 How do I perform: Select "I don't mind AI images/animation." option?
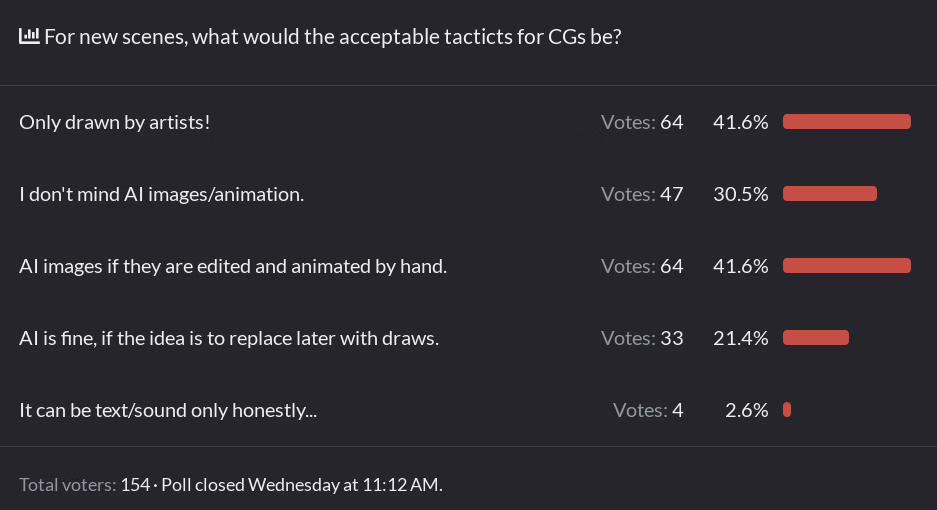[161, 194]
